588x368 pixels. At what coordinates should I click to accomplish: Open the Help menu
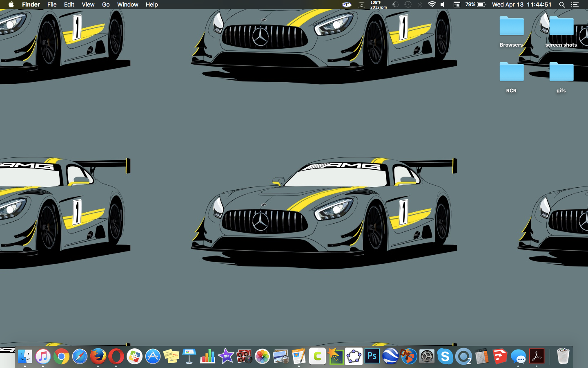[x=151, y=4]
